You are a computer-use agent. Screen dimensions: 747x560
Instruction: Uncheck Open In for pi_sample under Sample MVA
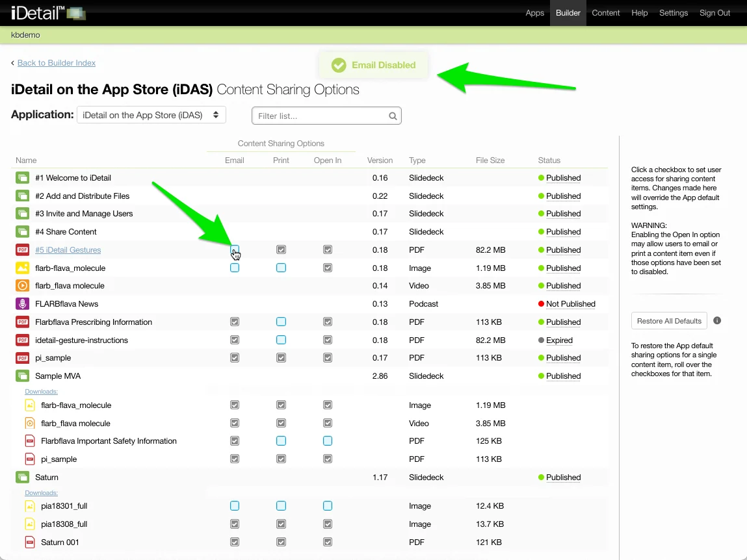(328, 459)
